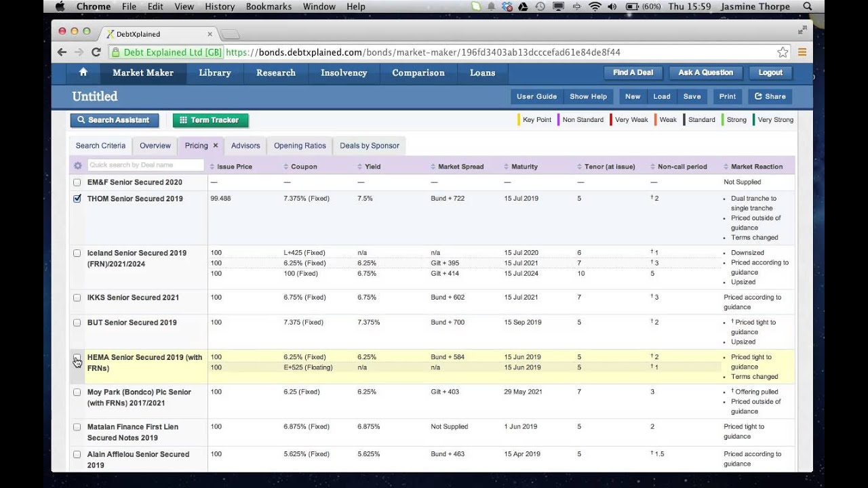This screenshot has width=868, height=488.
Task: Open Chrome History menu in menu bar
Action: point(220,6)
